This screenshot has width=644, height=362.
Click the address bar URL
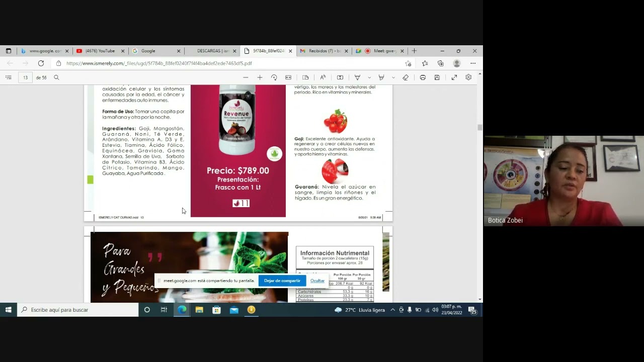pos(159,63)
